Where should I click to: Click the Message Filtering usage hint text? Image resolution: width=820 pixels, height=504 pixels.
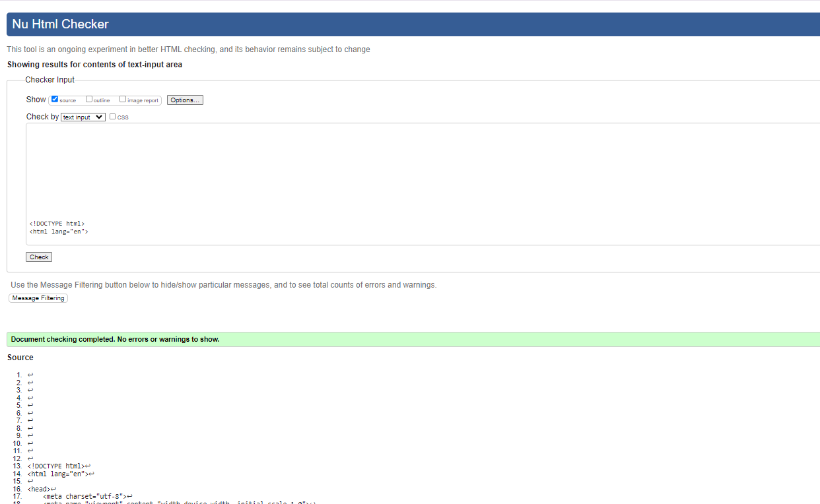224,285
